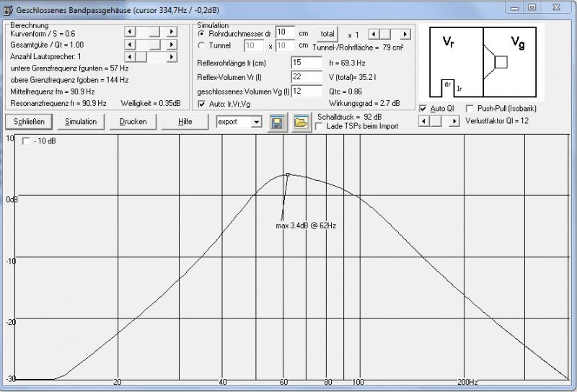Toggle the -10 dB checkbox on graph
The image size is (577, 392).
[x=27, y=141]
